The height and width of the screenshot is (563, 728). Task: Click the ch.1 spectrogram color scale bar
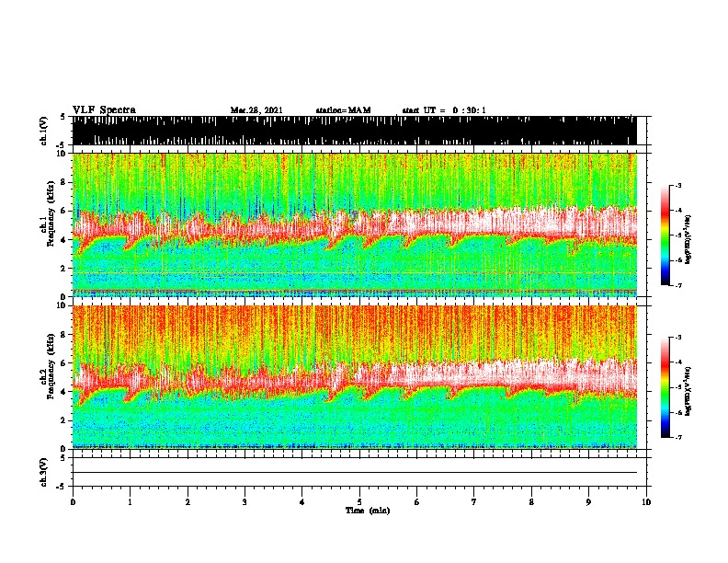(x=665, y=236)
